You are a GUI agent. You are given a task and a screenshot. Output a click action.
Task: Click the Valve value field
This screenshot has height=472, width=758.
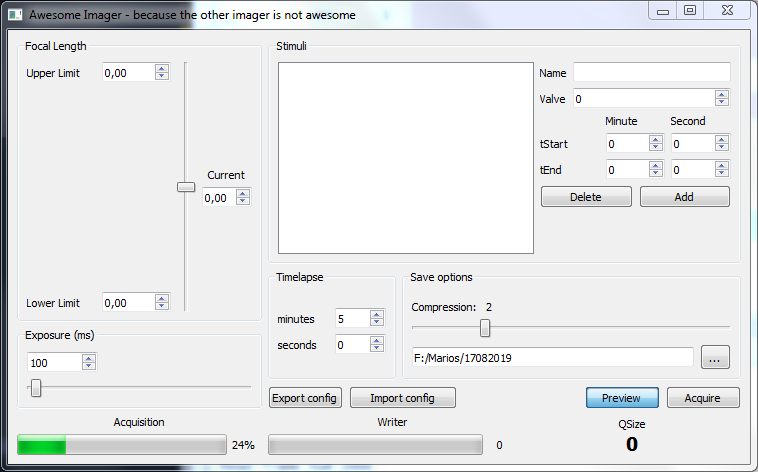[644, 99]
